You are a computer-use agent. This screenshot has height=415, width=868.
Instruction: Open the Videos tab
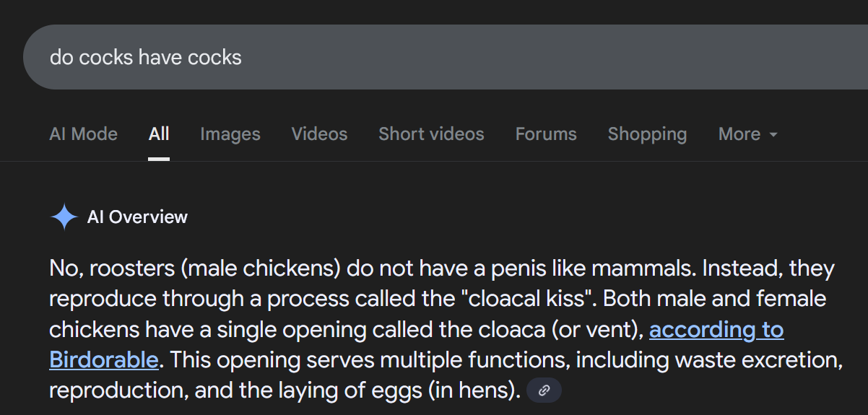coord(319,134)
